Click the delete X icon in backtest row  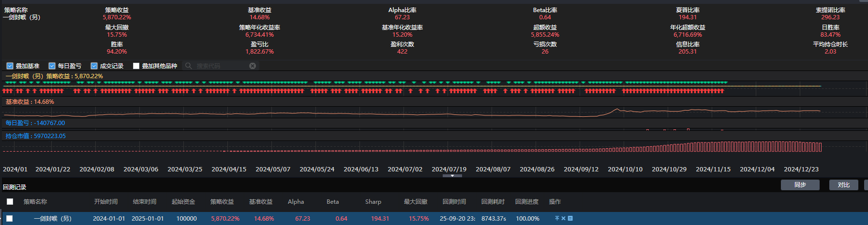point(563,218)
